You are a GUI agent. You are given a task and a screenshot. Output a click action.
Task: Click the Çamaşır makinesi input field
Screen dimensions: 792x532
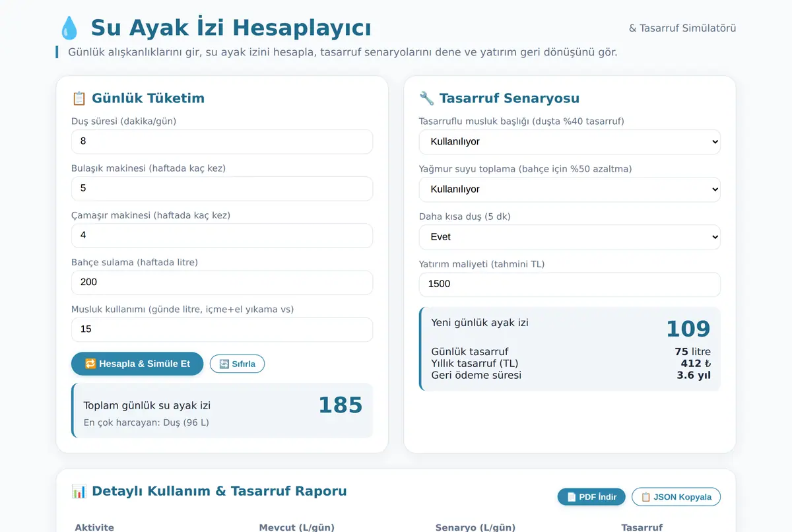pos(222,236)
